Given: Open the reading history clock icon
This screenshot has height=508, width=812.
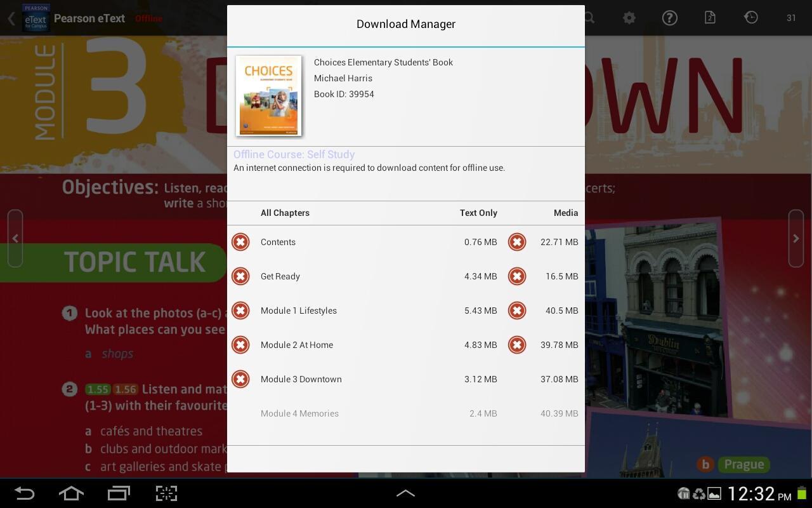Looking at the screenshot, I should (x=750, y=18).
